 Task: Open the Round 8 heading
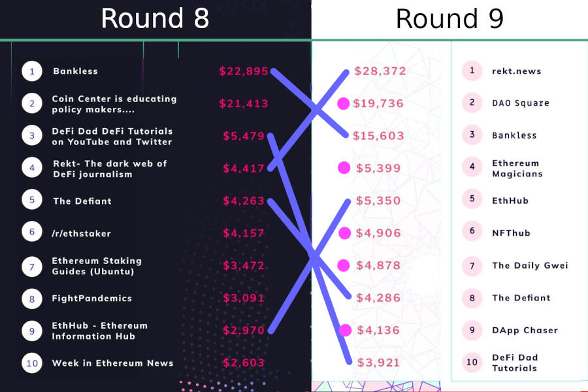tap(155, 18)
